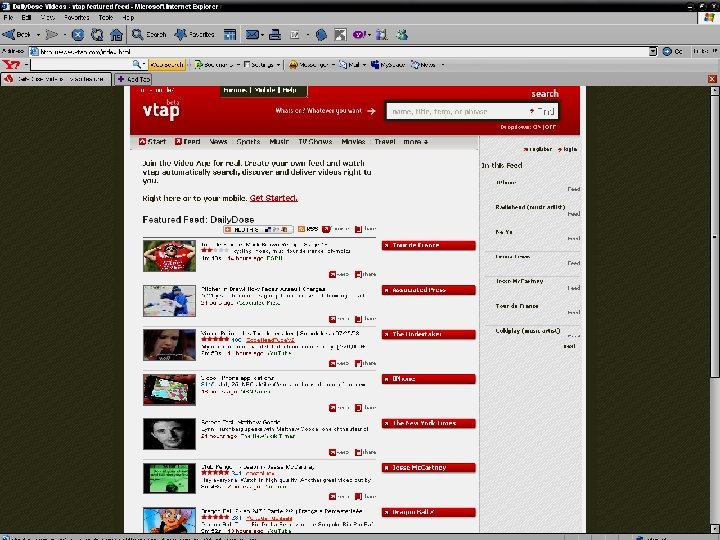Click the 'next' link in sidebar
Image resolution: width=720 pixels, height=540 pixels.
pyautogui.click(x=569, y=346)
